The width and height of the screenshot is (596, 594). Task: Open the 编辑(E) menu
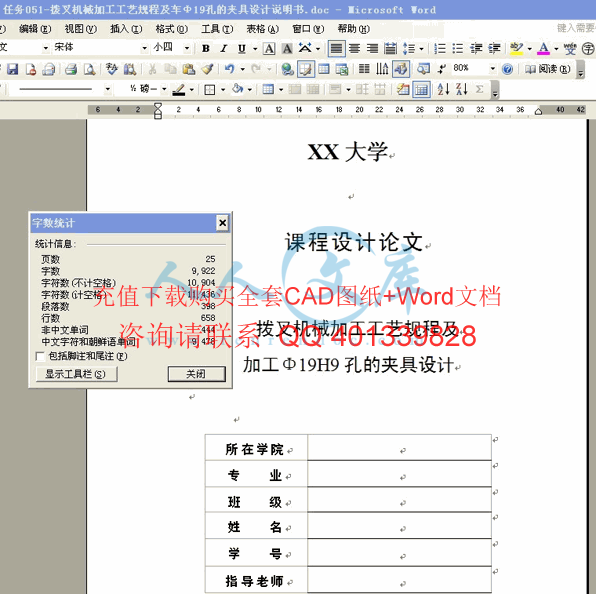(35, 29)
